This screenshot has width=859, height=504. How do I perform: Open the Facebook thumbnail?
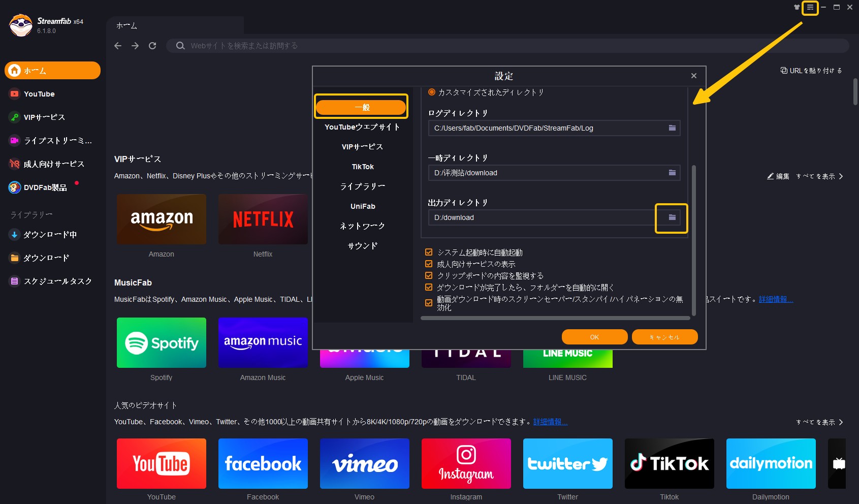[263, 464]
